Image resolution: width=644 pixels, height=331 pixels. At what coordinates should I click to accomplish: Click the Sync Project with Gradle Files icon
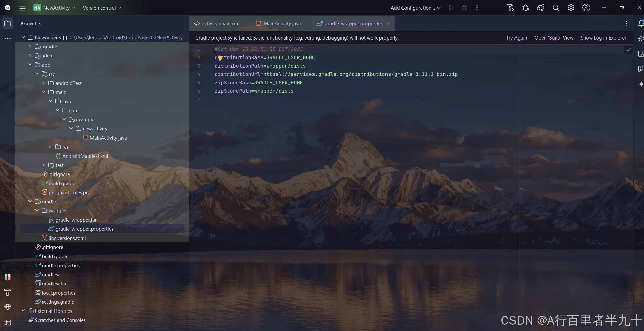pyautogui.click(x=540, y=8)
